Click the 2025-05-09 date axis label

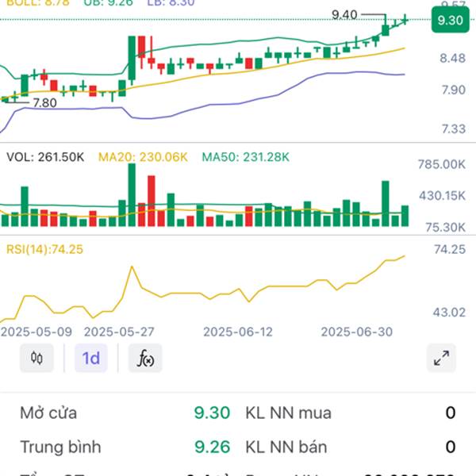[x=36, y=332]
